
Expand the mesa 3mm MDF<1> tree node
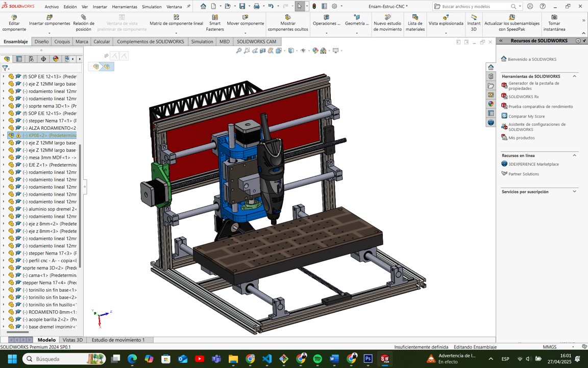4,157
